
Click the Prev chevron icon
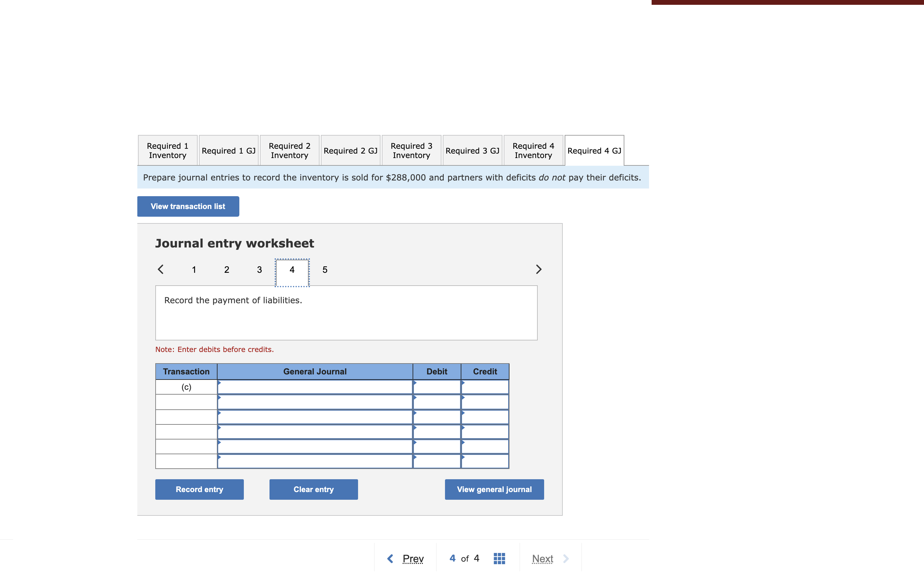(x=390, y=559)
